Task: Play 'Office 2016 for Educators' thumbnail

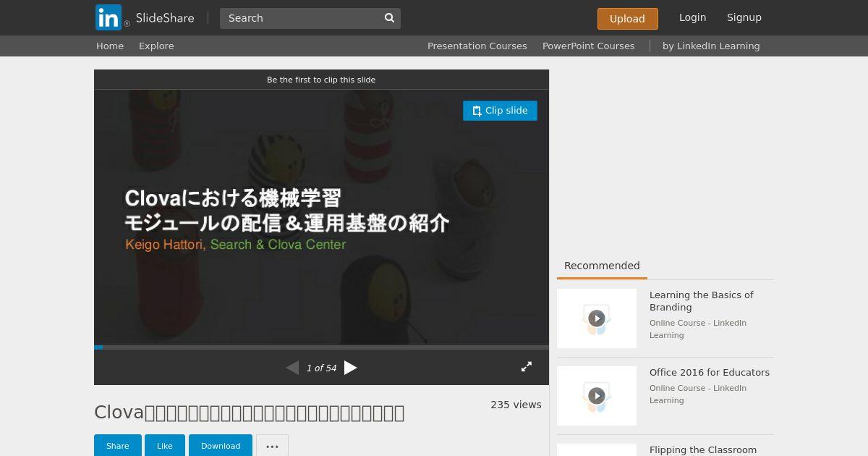Action: (597, 396)
